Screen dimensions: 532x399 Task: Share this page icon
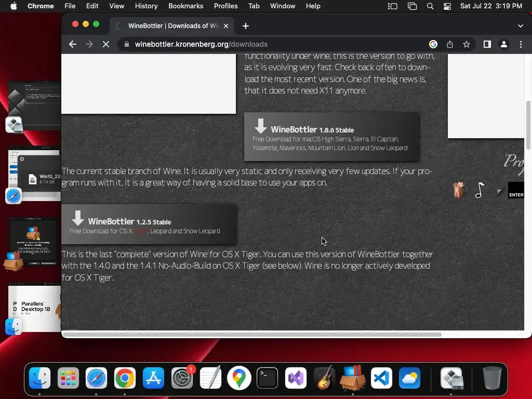click(x=450, y=45)
